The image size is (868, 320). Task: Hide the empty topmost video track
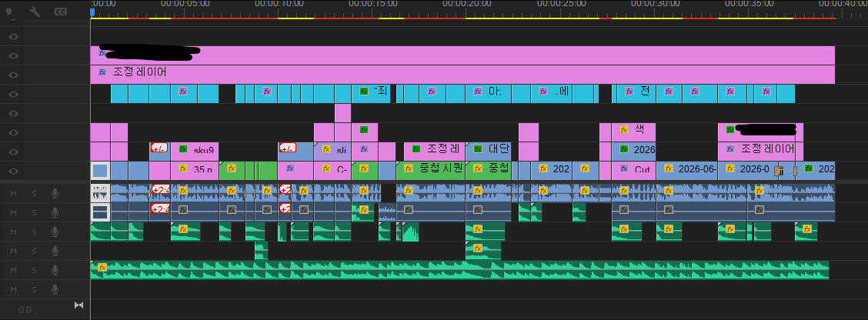coord(14,37)
